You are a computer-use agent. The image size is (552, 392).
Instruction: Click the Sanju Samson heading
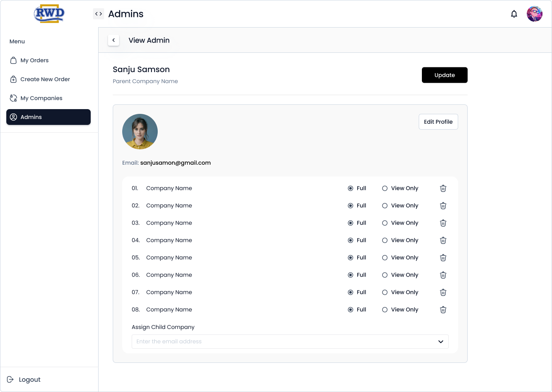pyautogui.click(x=141, y=69)
